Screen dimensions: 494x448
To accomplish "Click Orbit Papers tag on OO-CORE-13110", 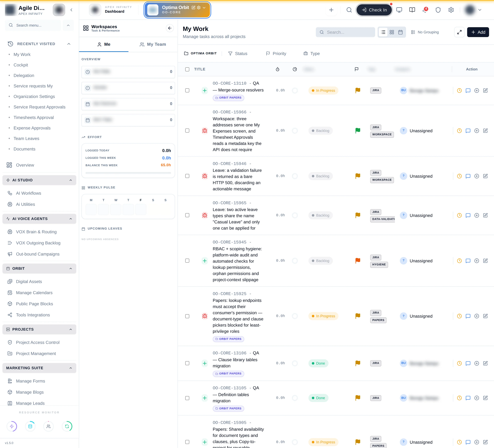I will [x=228, y=98].
